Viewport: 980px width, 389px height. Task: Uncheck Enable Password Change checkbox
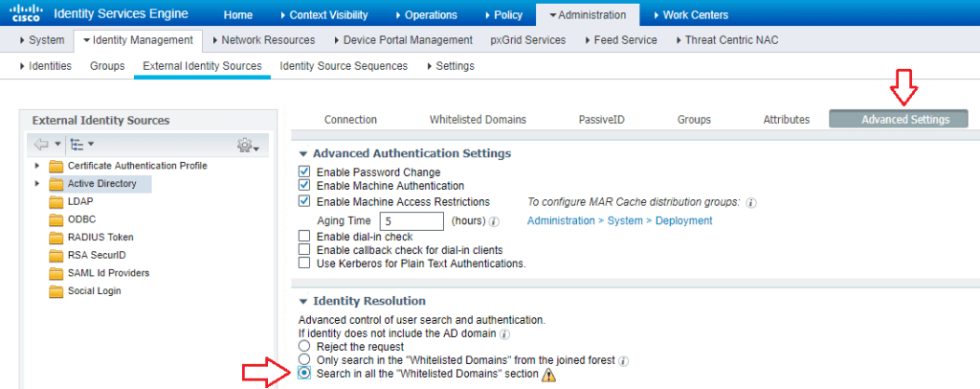(x=305, y=172)
